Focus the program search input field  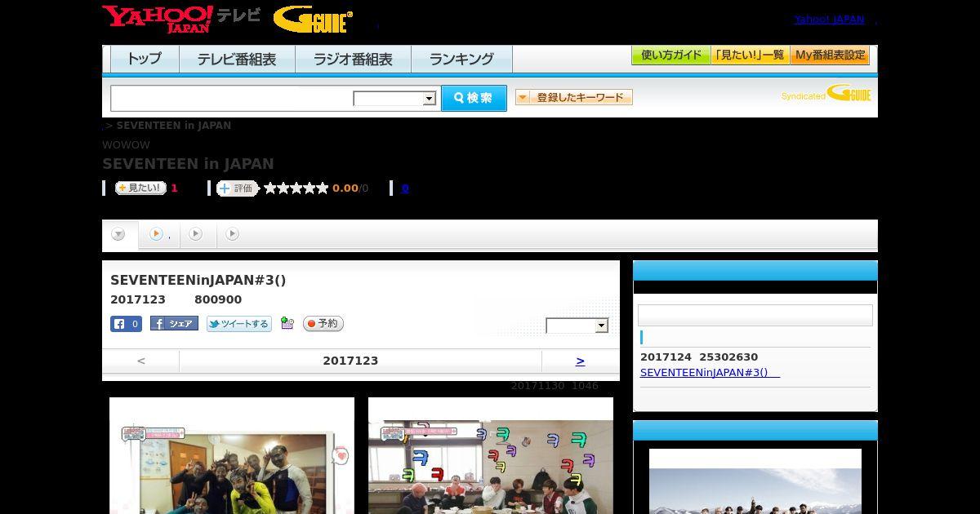click(233, 98)
